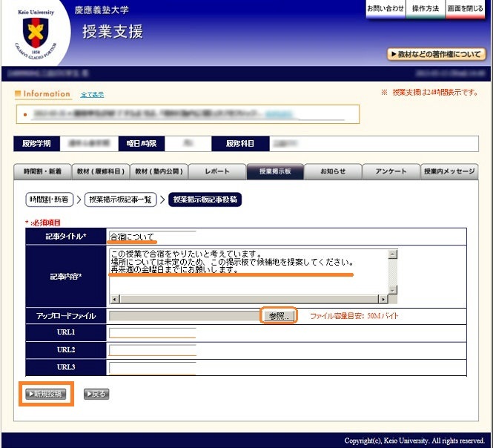Switch to the 時間割・新着 tab

(x=42, y=171)
